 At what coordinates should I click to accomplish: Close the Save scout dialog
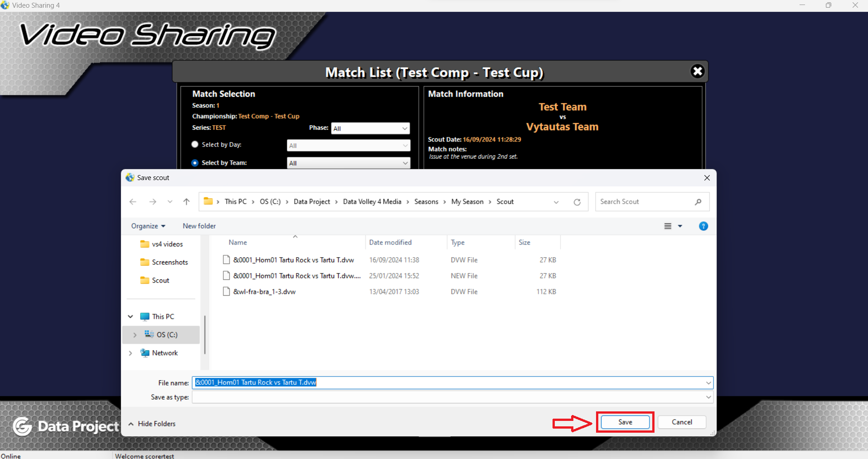707,178
